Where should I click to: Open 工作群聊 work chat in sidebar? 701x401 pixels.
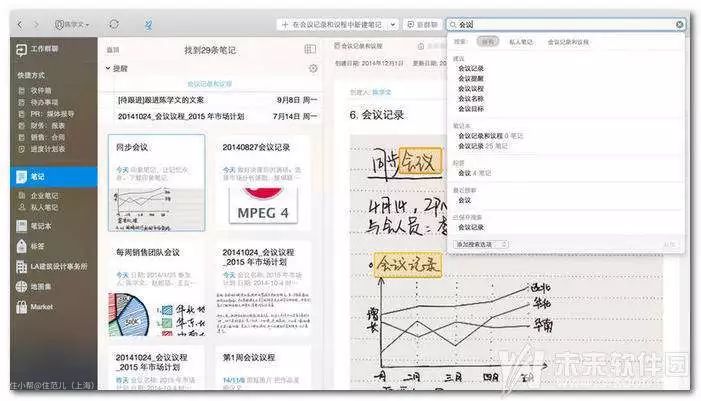pos(42,48)
